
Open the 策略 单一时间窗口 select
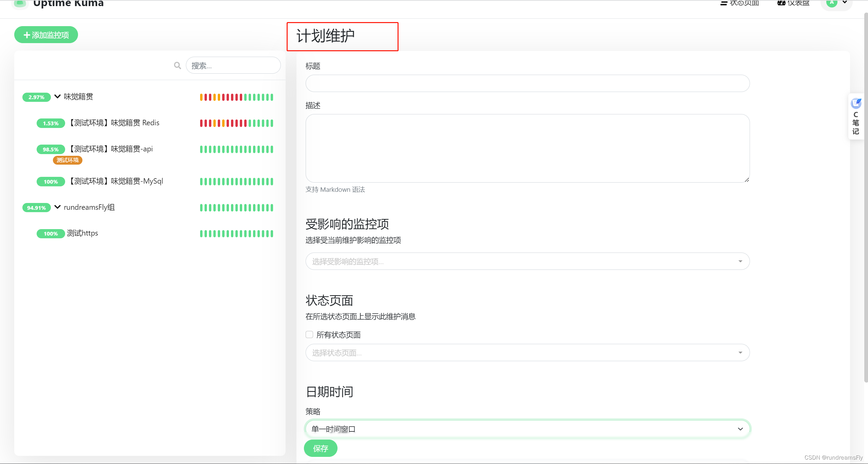pyautogui.click(x=527, y=429)
